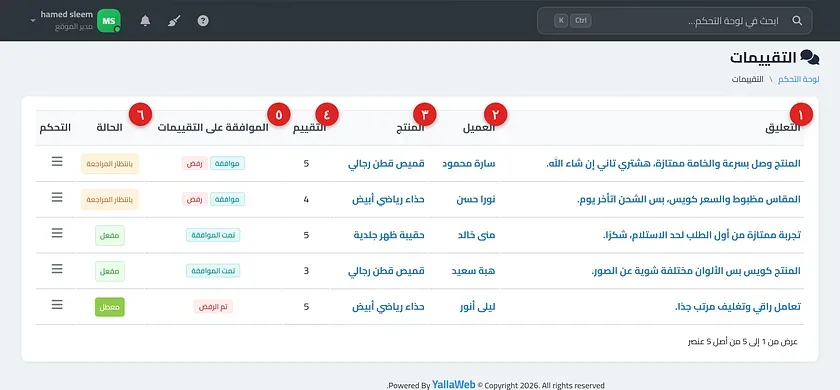Viewport: 840px width, 390px height.
Task: Open actions menu for ليلى أنور row
Action: tap(57, 305)
